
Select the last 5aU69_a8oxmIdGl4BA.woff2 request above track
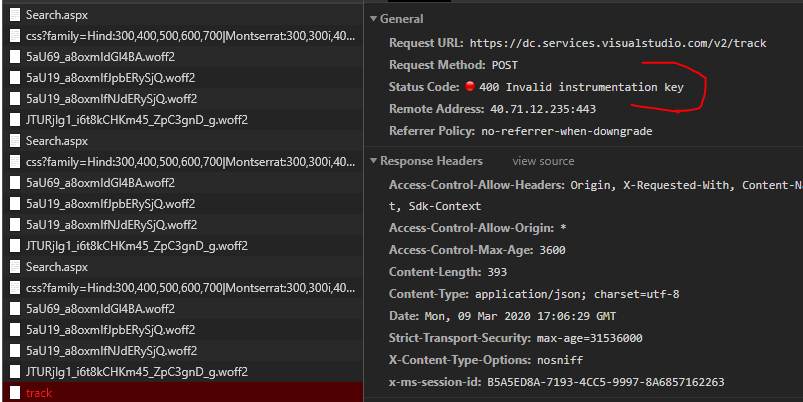pos(183,309)
